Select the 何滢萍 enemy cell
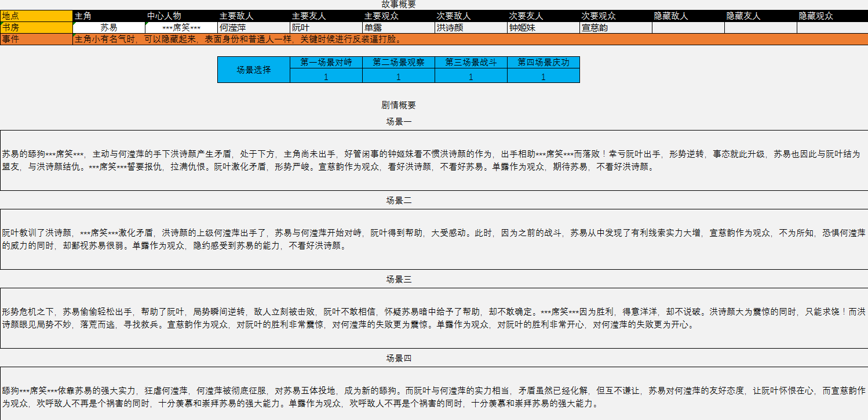This screenshot has width=868, height=420. 254,27
